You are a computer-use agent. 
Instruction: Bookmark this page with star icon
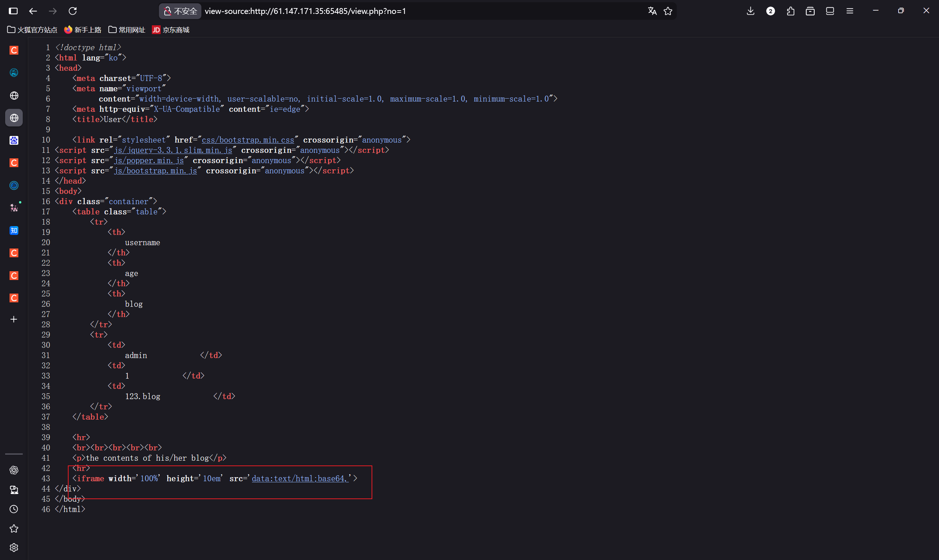668,11
